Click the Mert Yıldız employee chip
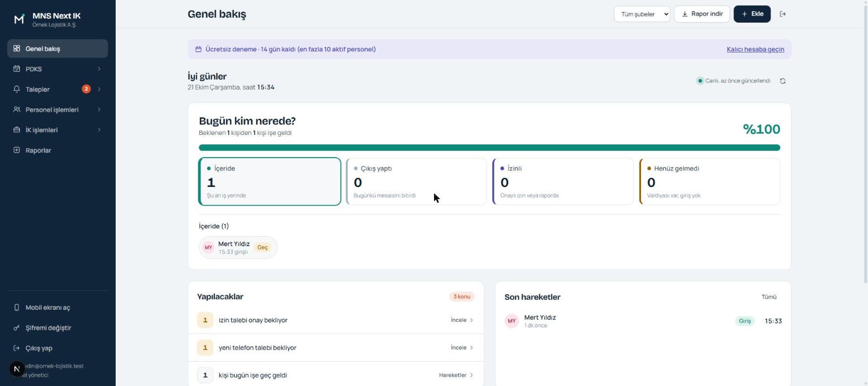This screenshot has width=868, height=386. [238, 247]
